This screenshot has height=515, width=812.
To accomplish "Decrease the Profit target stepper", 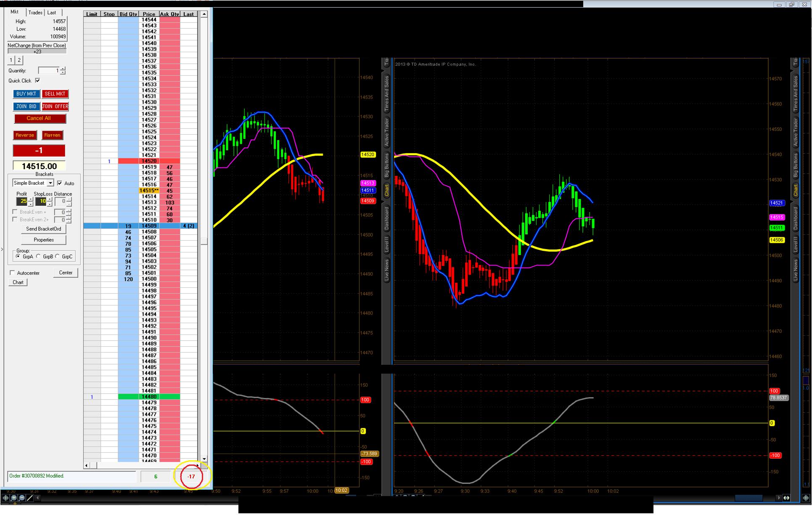I will 30,204.
